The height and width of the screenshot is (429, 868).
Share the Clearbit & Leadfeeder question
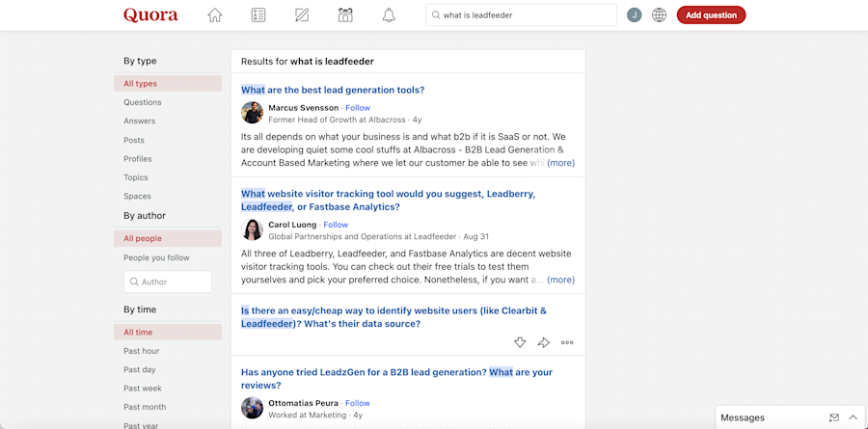544,342
